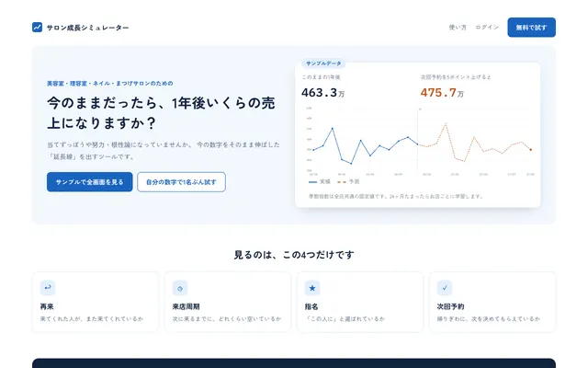Image resolution: width=588 pixels, height=368 pixels.
Task: Click 次に来るまでに、どれくらい空いているか description
Action: click(227, 319)
